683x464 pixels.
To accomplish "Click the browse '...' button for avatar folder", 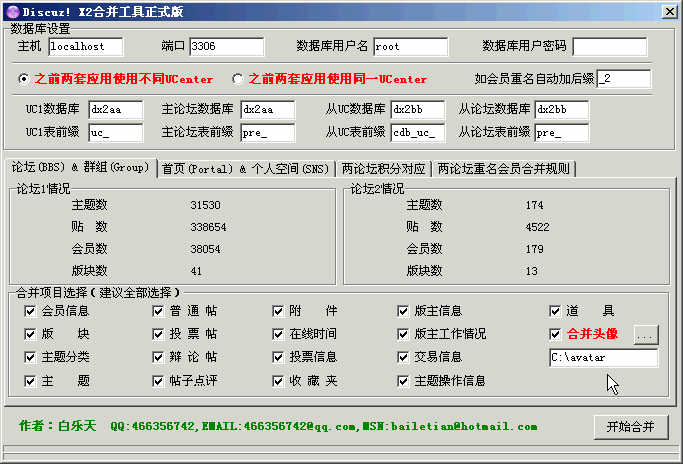I will pyautogui.click(x=646, y=335).
